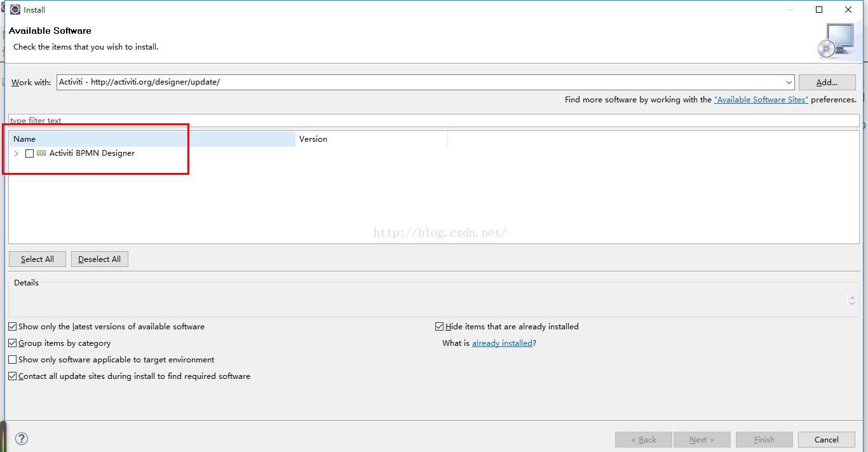Screen dimensions: 868x452
Task: Uncheck Hide items that are already installed
Action: click(x=439, y=327)
